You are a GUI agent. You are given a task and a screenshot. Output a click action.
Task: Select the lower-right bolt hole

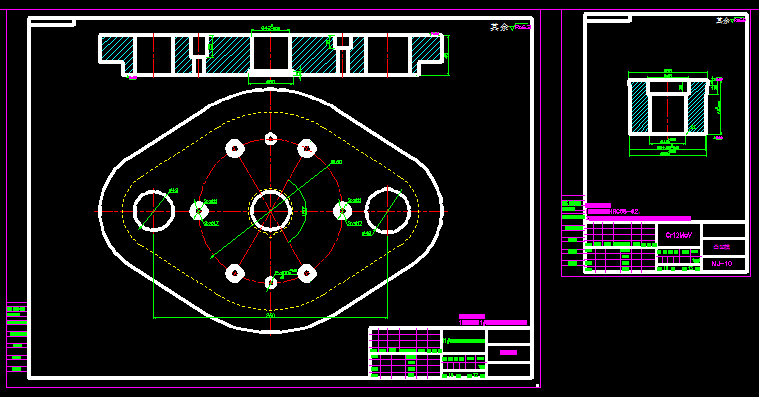[x=306, y=274]
